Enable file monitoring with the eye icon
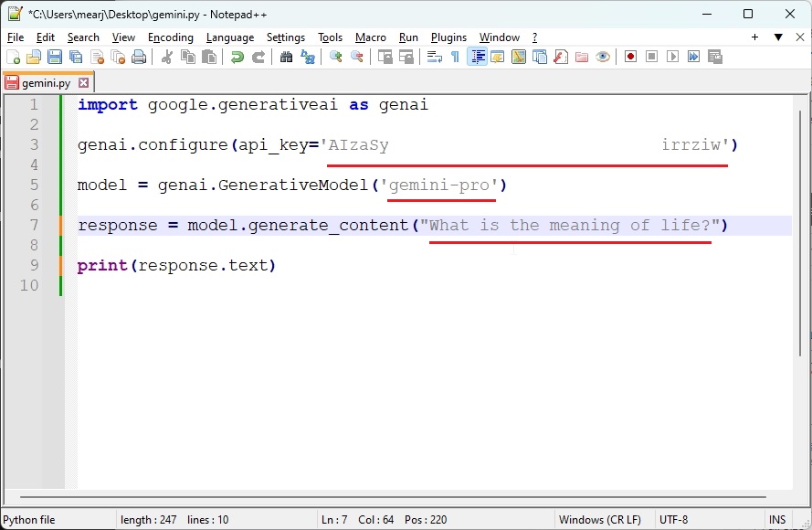The image size is (812, 530). (x=602, y=56)
